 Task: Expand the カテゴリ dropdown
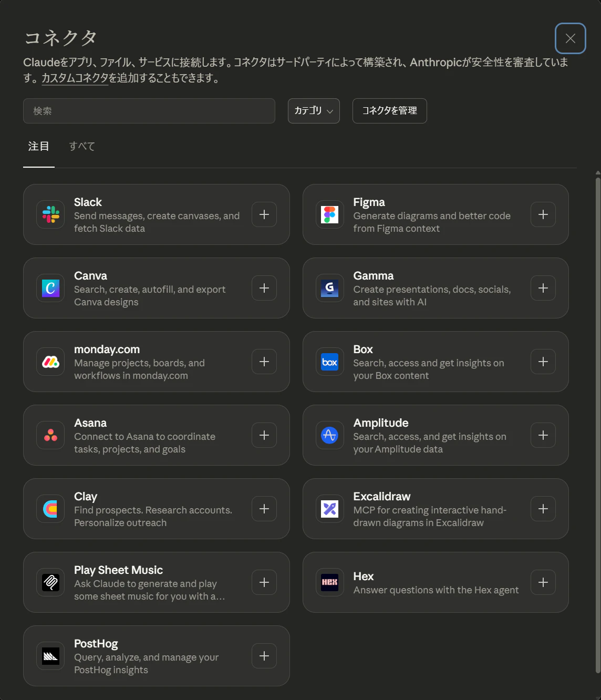(x=314, y=111)
